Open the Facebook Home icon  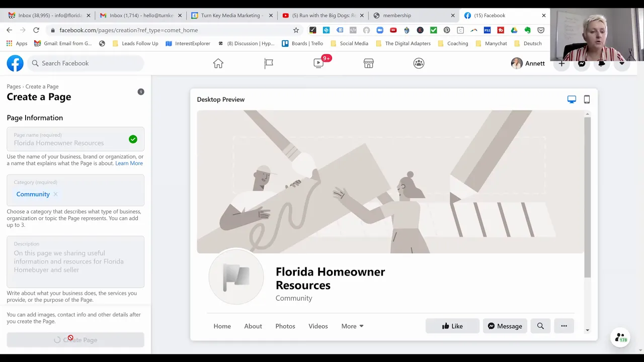point(218,63)
